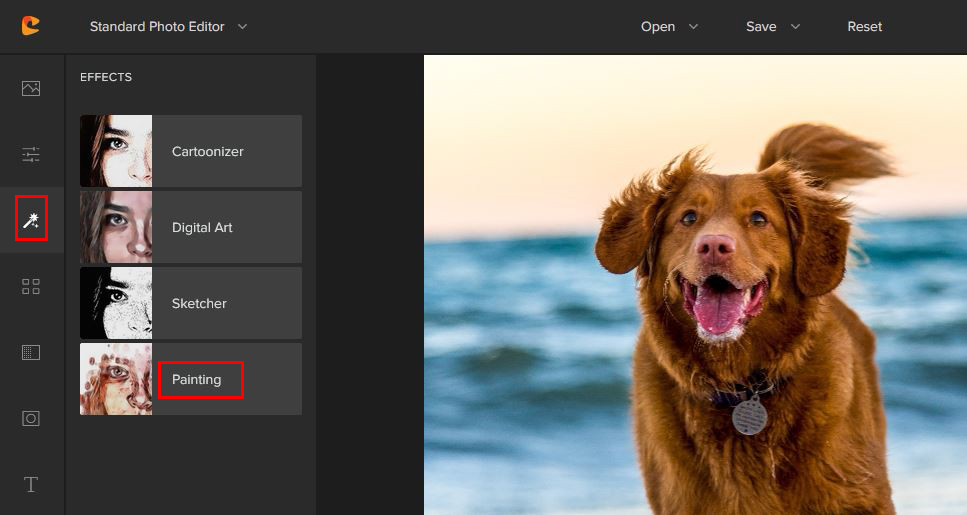This screenshot has height=515, width=967.
Task: Expand the Open dropdown menu
Action: pyautogui.click(x=669, y=27)
